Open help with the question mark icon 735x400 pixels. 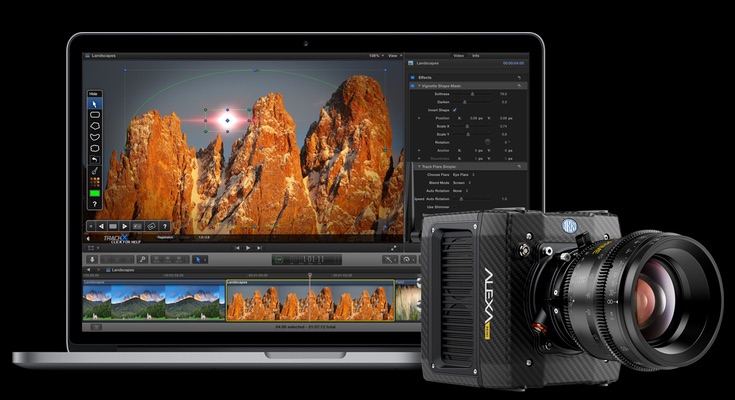tap(95, 203)
